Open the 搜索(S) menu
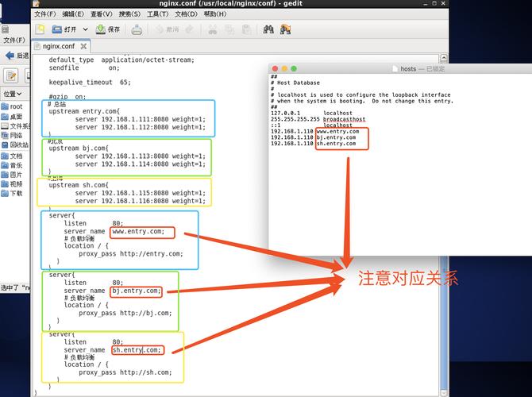Screen dimensions: 532x397 tap(129, 13)
